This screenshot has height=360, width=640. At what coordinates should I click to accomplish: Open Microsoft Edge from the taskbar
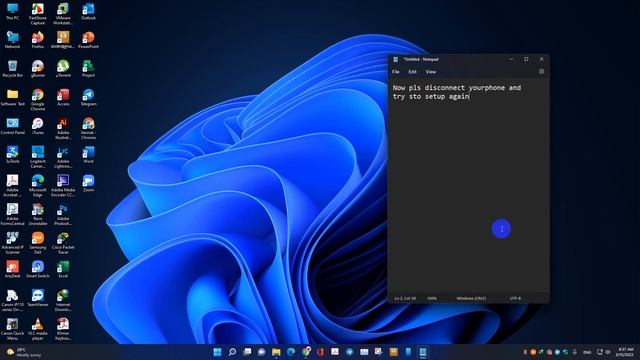pyautogui.click(x=291, y=352)
